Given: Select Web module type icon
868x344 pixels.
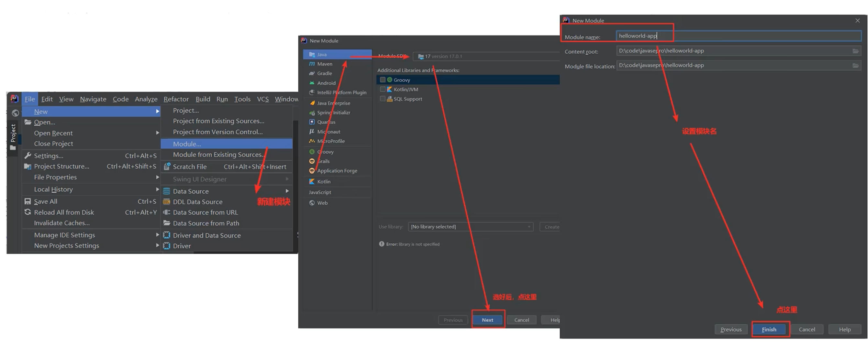Looking at the screenshot, I should coord(312,203).
